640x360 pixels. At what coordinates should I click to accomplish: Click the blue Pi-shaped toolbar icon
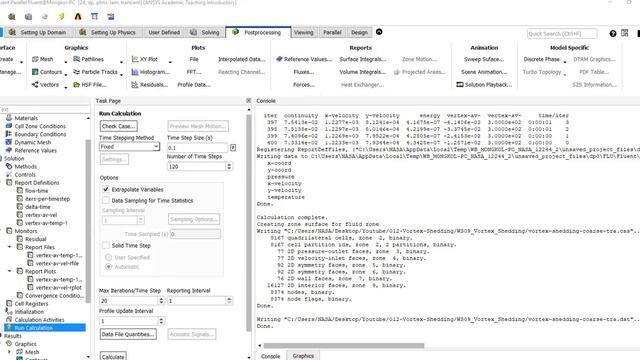point(94,16)
